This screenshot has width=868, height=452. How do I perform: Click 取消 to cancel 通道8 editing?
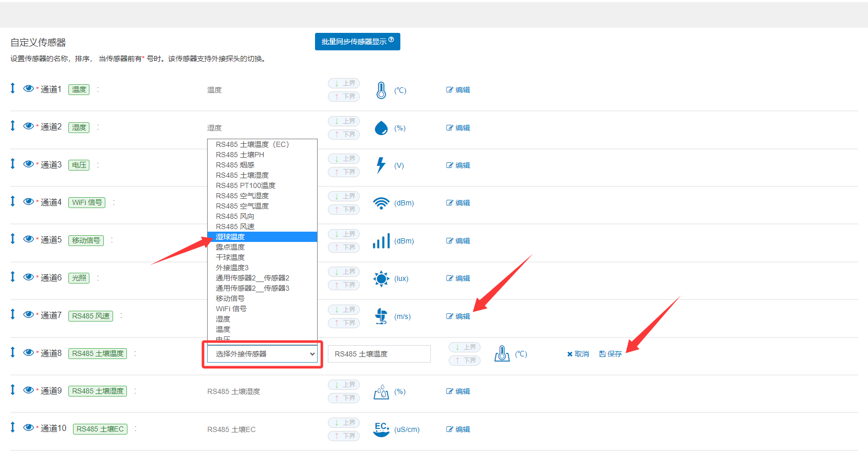pyautogui.click(x=578, y=354)
